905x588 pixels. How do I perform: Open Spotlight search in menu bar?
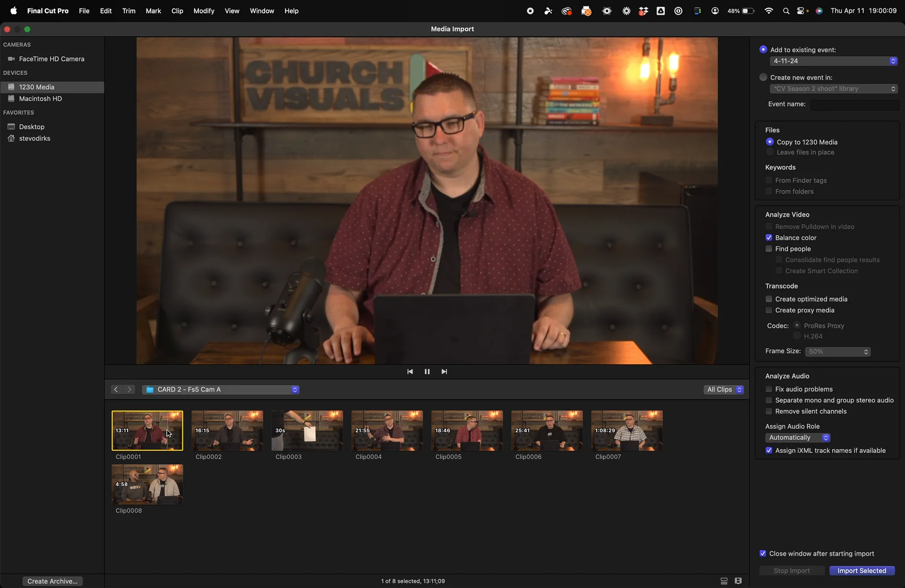(x=786, y=11)
